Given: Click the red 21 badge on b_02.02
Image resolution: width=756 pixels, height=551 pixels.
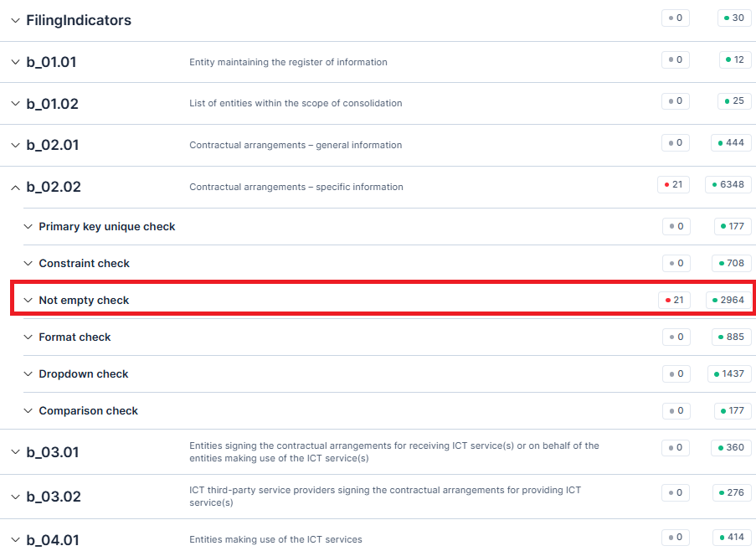Looking at the screenshot, I should [673, 184].
